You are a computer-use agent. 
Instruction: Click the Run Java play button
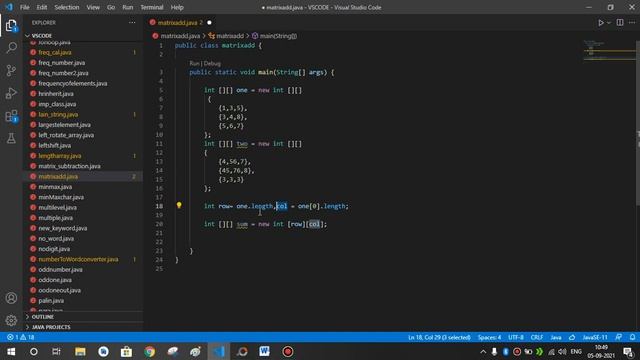point(600,23)
